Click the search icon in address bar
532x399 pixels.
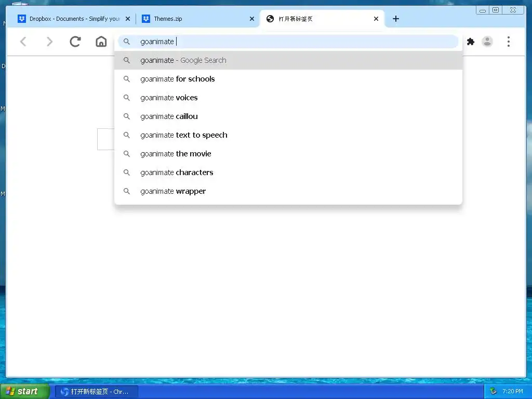click(127, 42)
